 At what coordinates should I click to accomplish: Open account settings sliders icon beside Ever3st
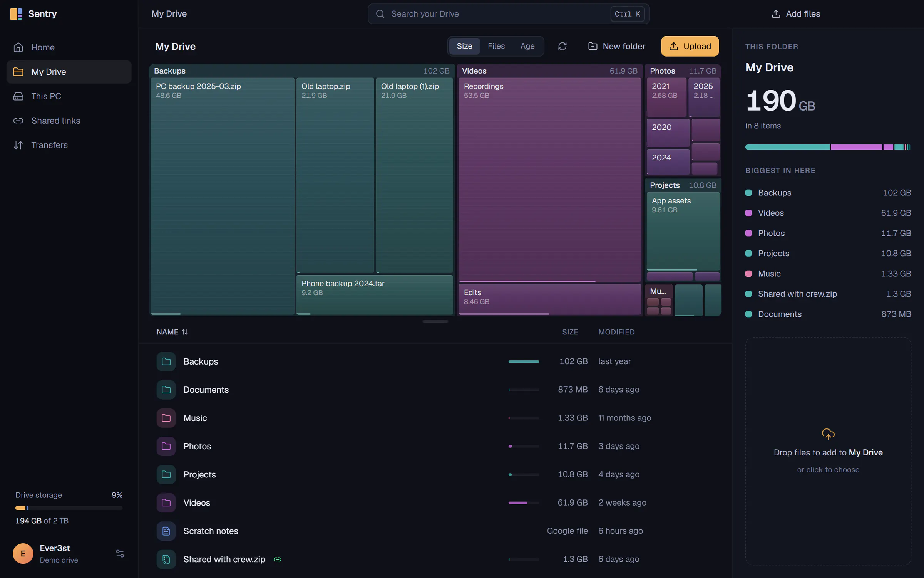point(120,553)
